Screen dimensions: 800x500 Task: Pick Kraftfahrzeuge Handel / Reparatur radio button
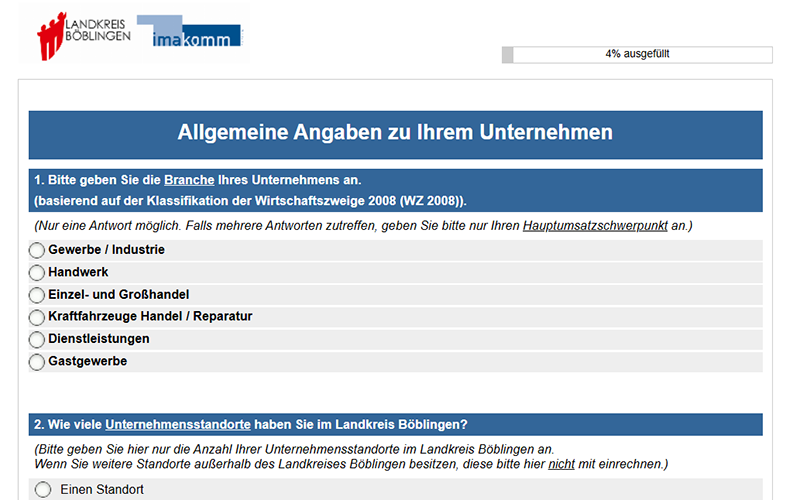pos(37,317)
